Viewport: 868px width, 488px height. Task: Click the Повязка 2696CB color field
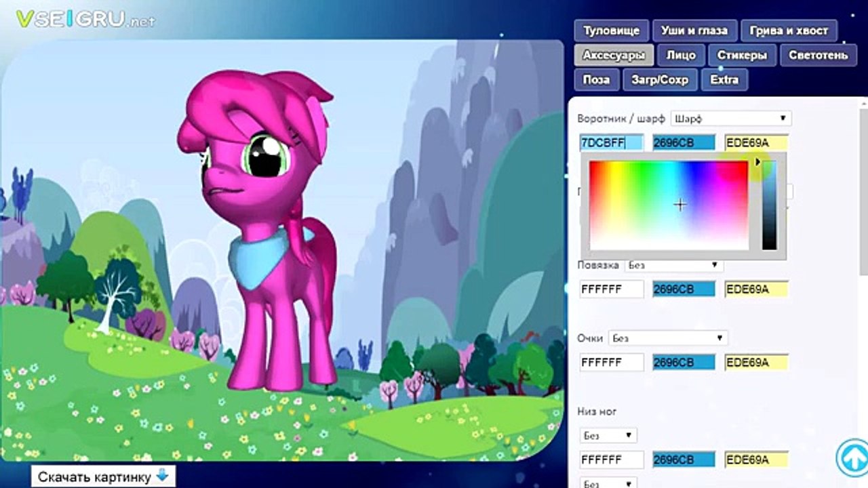684,289
